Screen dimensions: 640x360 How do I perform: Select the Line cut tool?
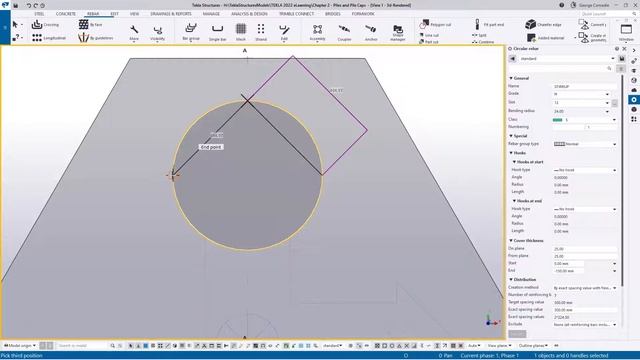[x=429, y=35]
